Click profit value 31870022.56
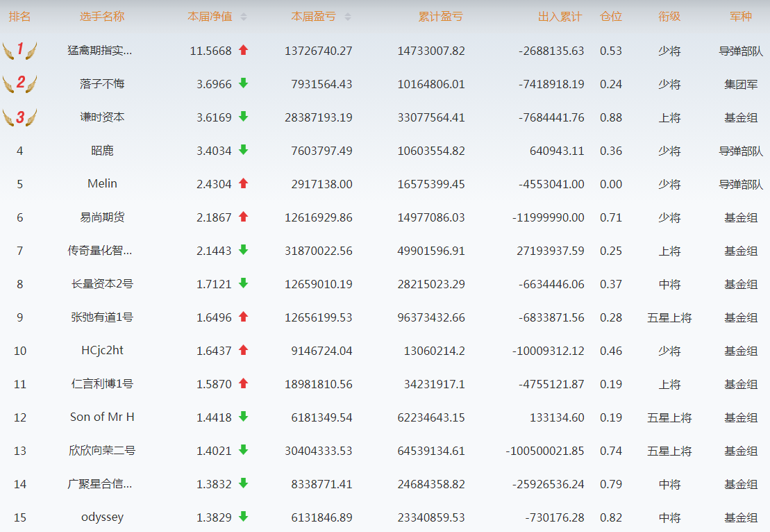 click(x=319, y=251)
